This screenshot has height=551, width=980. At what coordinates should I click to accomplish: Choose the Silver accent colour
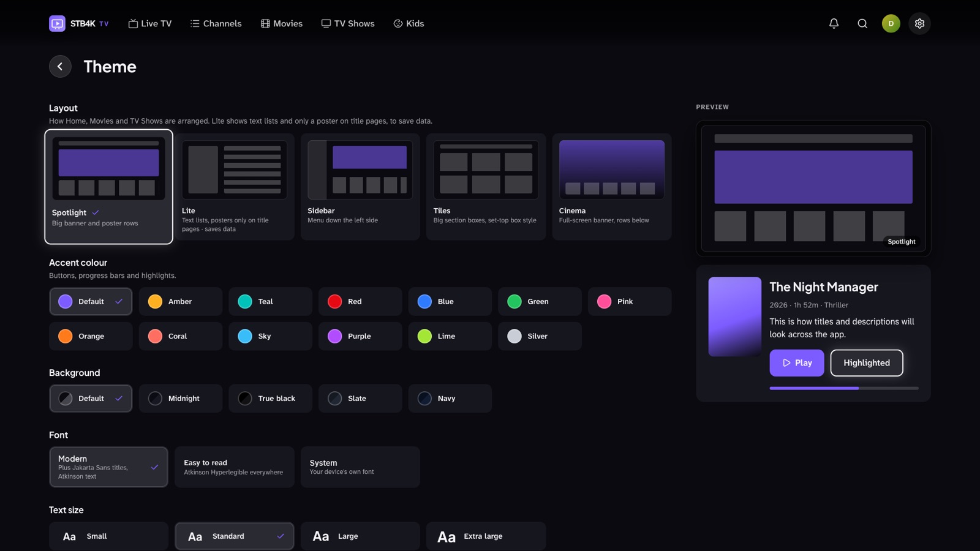(540, 336)
